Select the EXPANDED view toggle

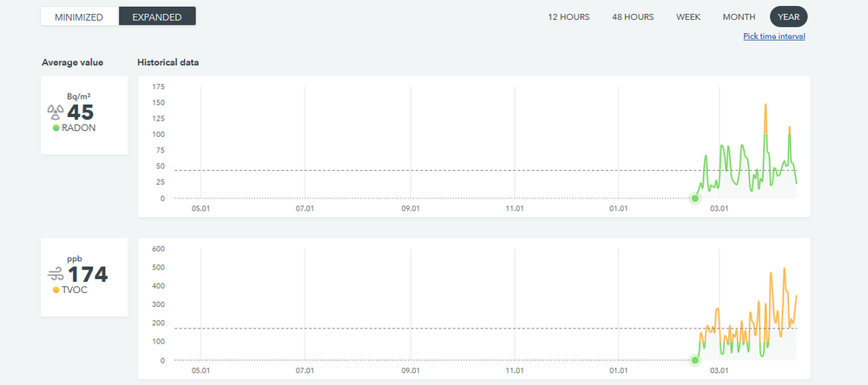click(157, 16)
